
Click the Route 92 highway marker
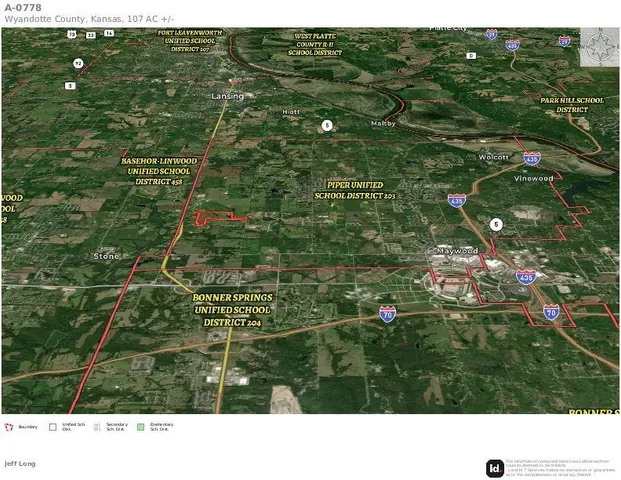(x=77, y=63)
